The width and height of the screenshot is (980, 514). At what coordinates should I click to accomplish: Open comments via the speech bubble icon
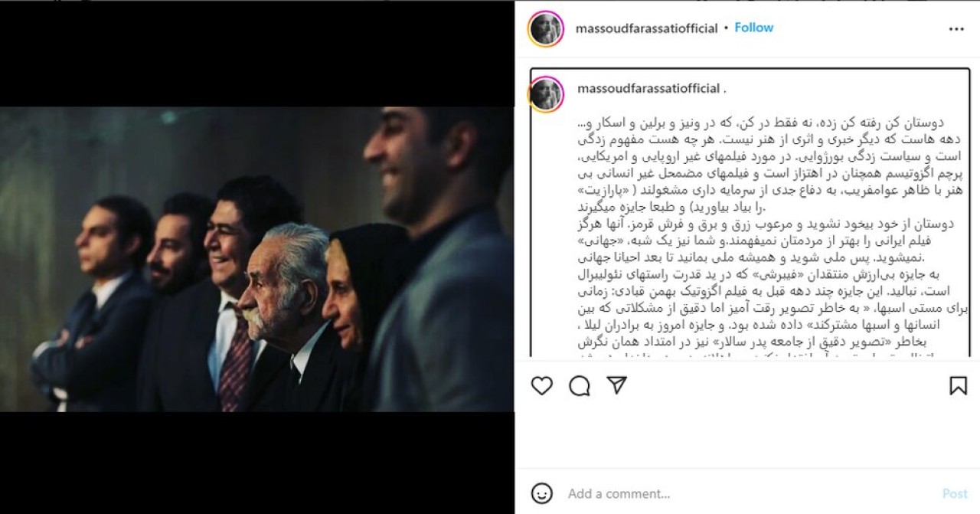[580, 386]
